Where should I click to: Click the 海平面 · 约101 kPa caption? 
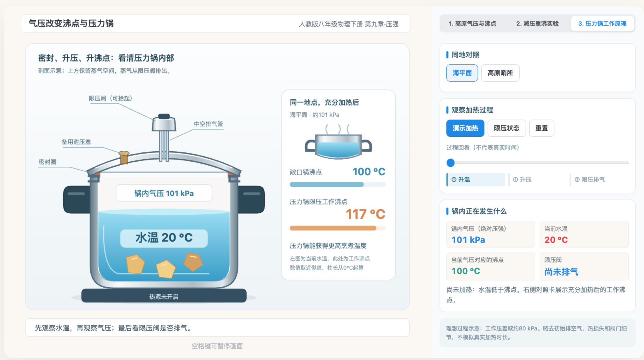pyautogui.click(x=314, y=115)
